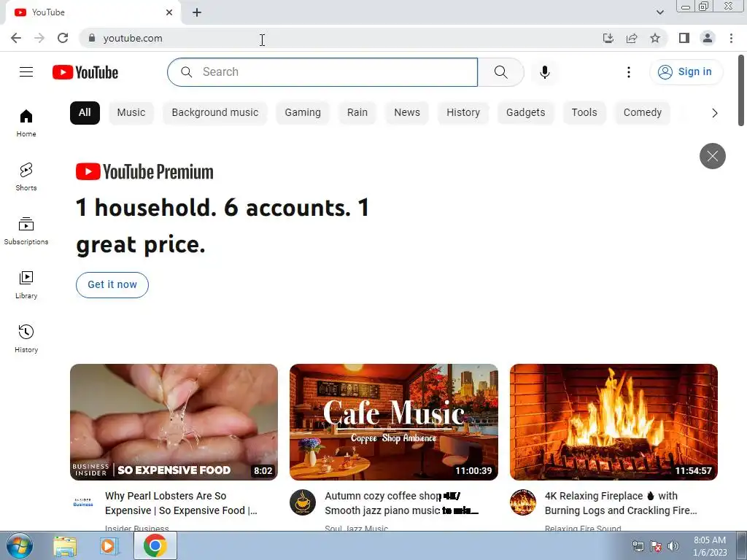Viewport: 747px width, 560px height.
Task: Open Soul Jazz Music channel avatar
Action: [303, 502]
